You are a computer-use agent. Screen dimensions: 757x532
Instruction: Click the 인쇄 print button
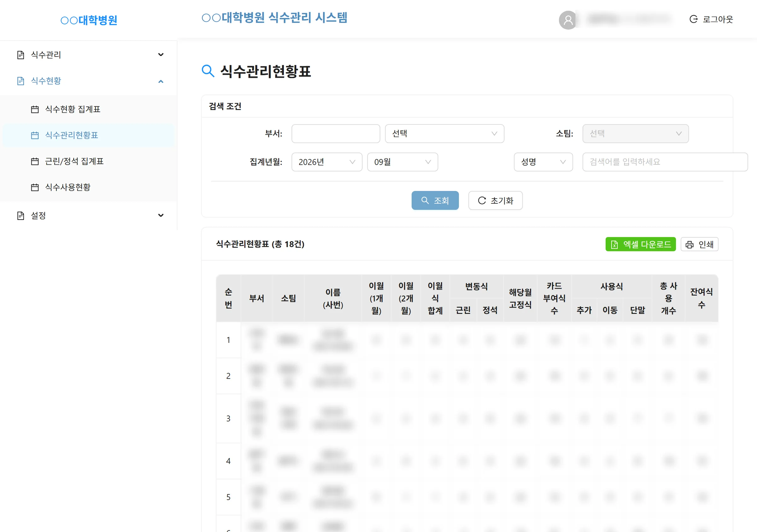(699, 244)
